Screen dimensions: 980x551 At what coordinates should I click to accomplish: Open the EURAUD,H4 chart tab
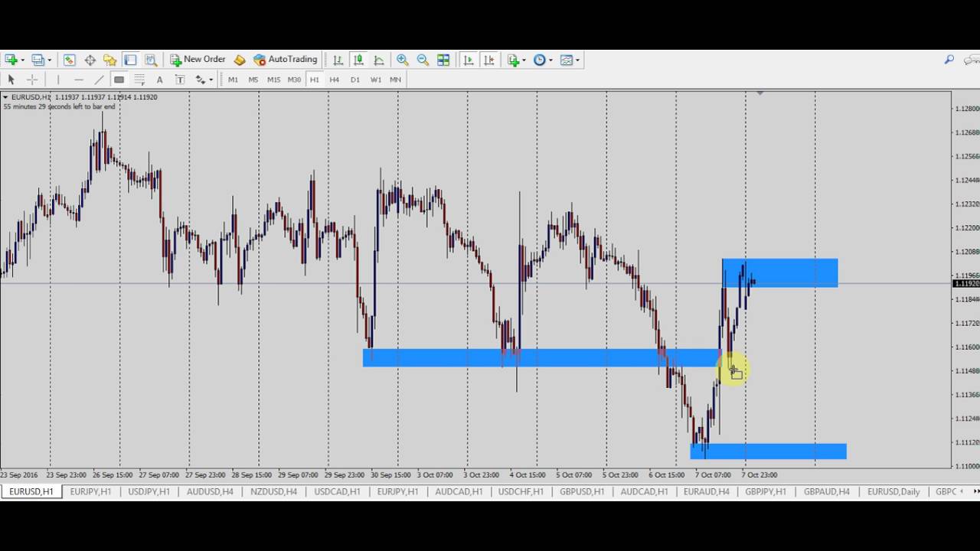pos(707,491)
